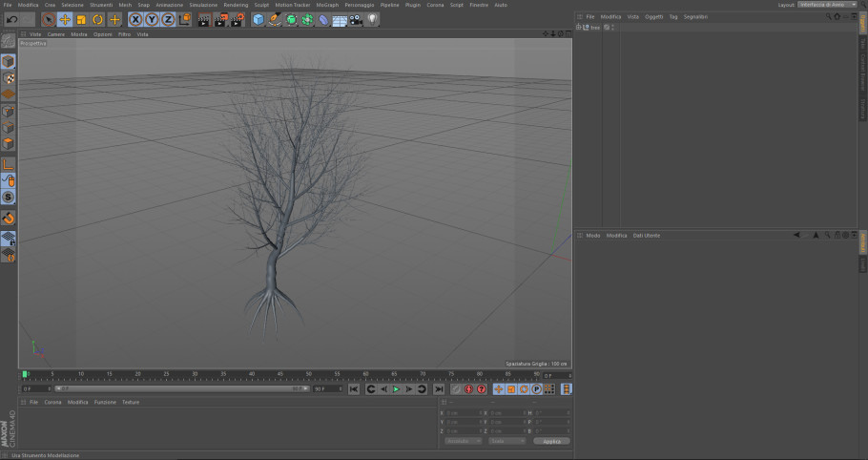868x460 pixels.
Task: Click the green Subdivision Surface generator icon
Action: (291, 20)
